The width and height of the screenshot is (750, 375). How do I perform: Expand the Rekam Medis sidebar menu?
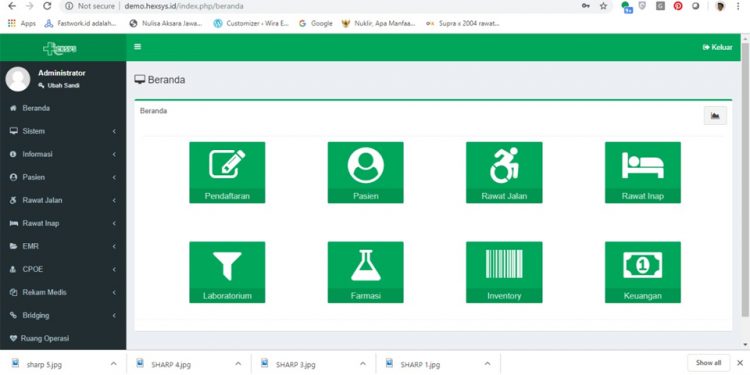(x=63, y=292)
